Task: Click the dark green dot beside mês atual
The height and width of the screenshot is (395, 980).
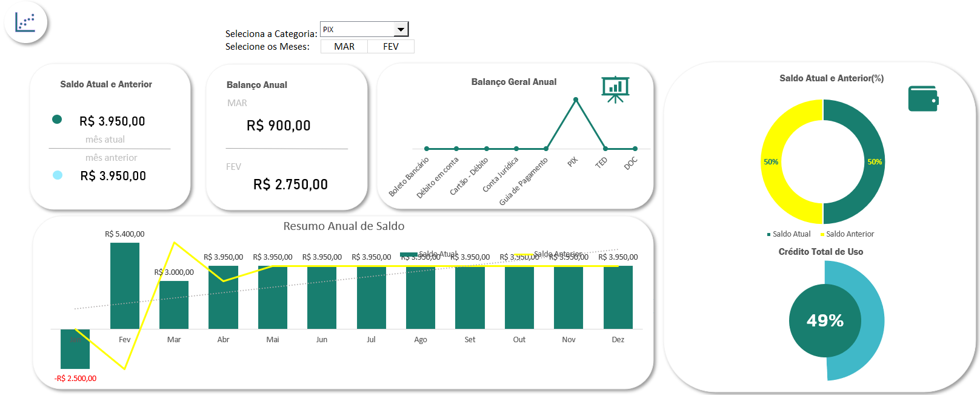Action: click(x=57, y=120)
